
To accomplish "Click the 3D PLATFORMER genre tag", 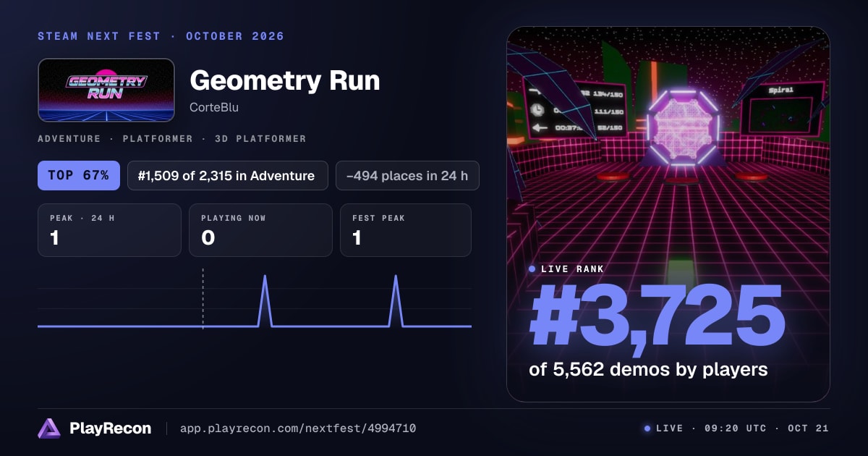I will click(x=260, y=138).
